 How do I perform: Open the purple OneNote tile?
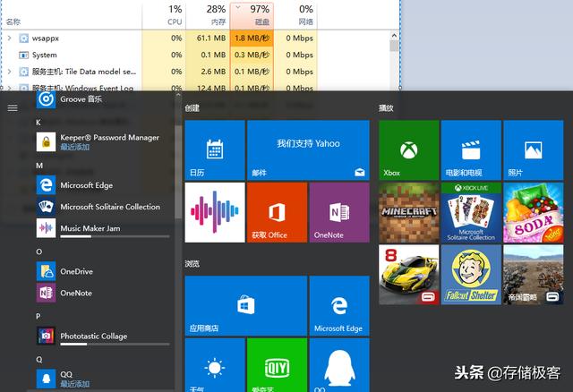tap(339, 212)
